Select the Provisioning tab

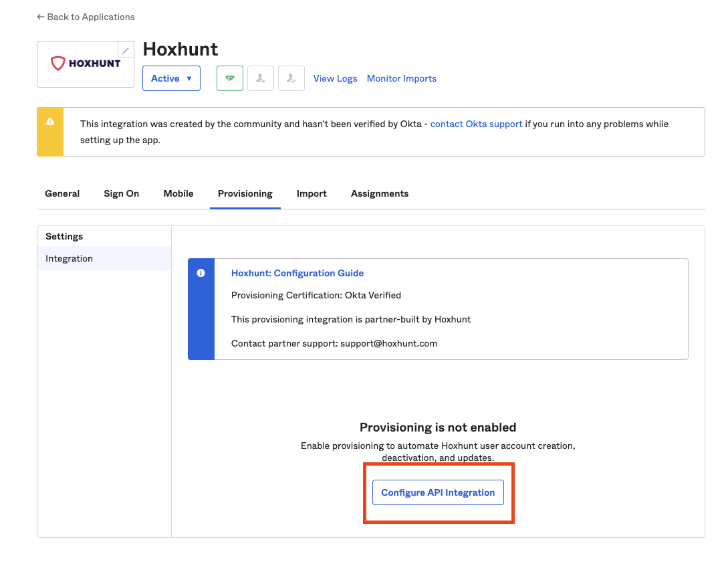(x=245, y=194)
